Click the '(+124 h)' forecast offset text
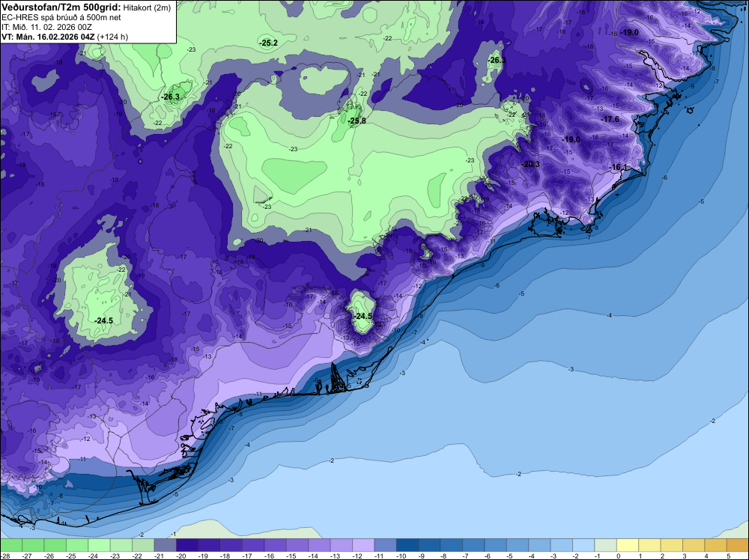This screenshot has width=749, height=560. 112,37
